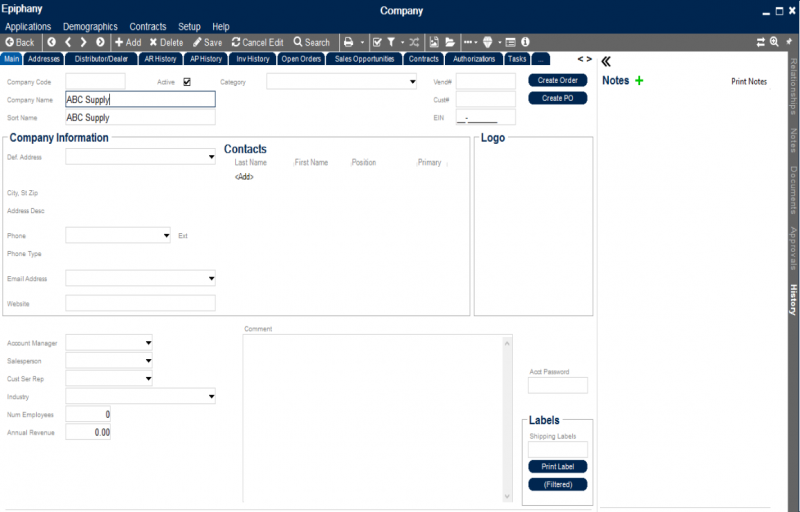This screenshot has width=800, height=512.
Task: Open the Setup menu
Action: pos(189,27)
